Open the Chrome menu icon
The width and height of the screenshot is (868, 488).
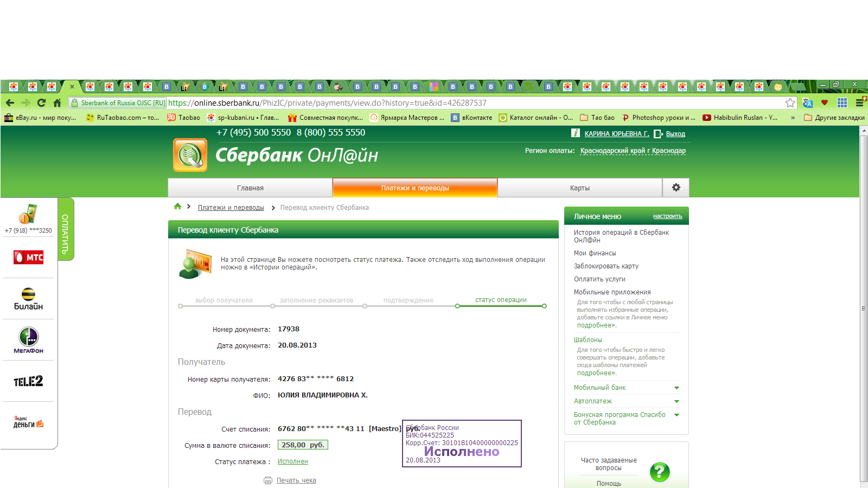coord(860,102)
